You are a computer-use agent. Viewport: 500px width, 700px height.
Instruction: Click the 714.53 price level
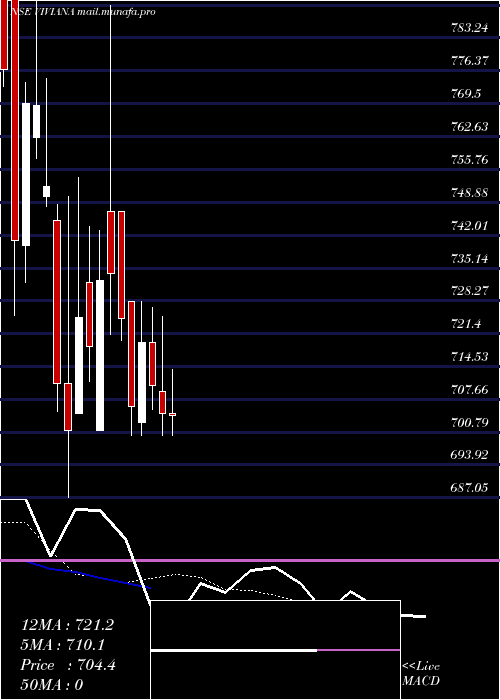(x=469, y=357)
